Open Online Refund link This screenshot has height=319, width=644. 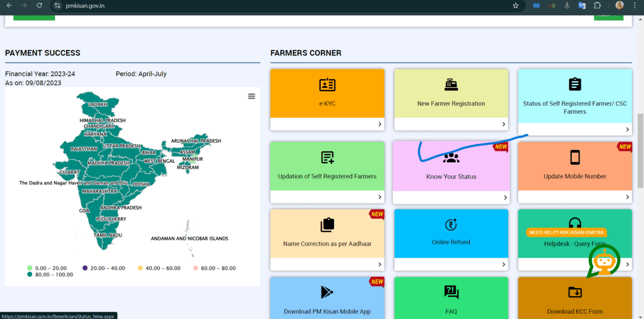click(x=451, y=242)
